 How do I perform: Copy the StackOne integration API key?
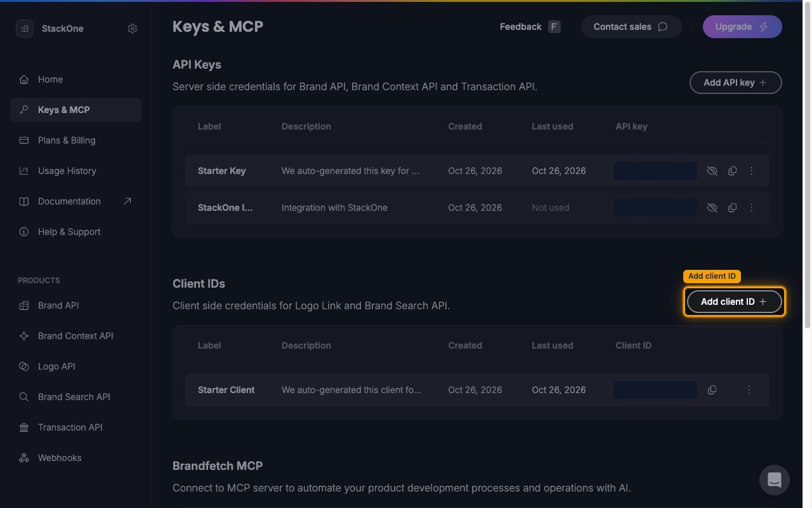click(732, 208)
